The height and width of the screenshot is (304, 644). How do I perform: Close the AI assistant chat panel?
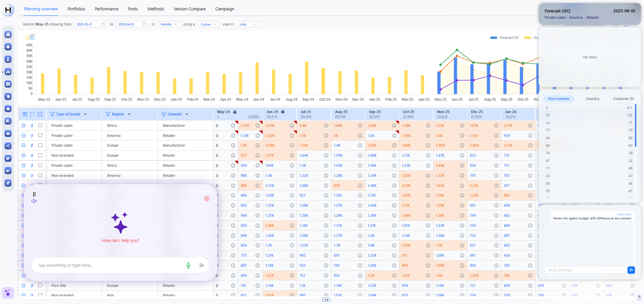207,199
